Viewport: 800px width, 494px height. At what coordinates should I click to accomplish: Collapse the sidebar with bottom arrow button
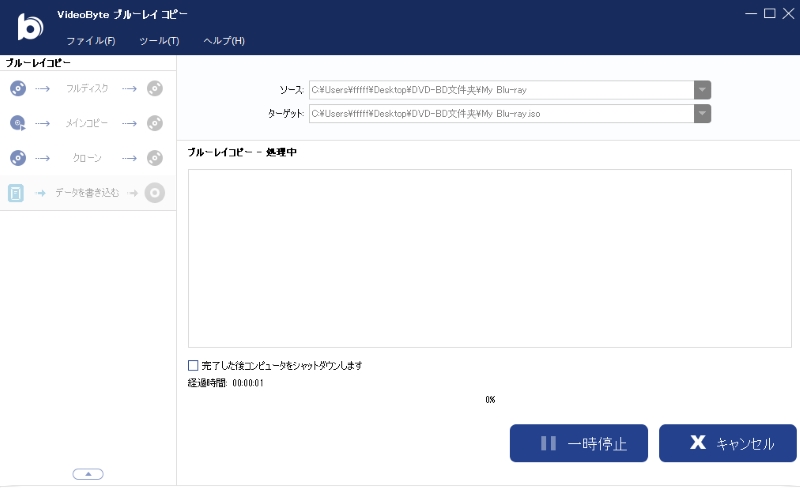pyautogui.click(x=88, y=474)
